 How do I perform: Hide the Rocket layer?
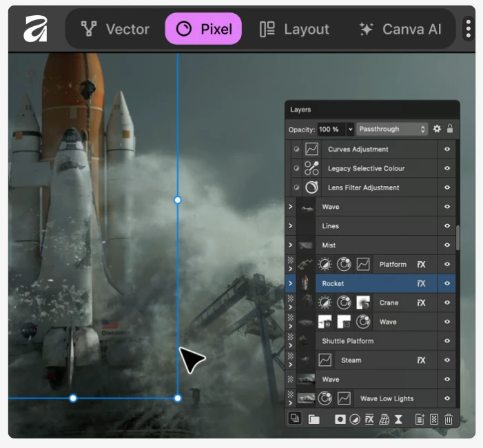(447, 283)
